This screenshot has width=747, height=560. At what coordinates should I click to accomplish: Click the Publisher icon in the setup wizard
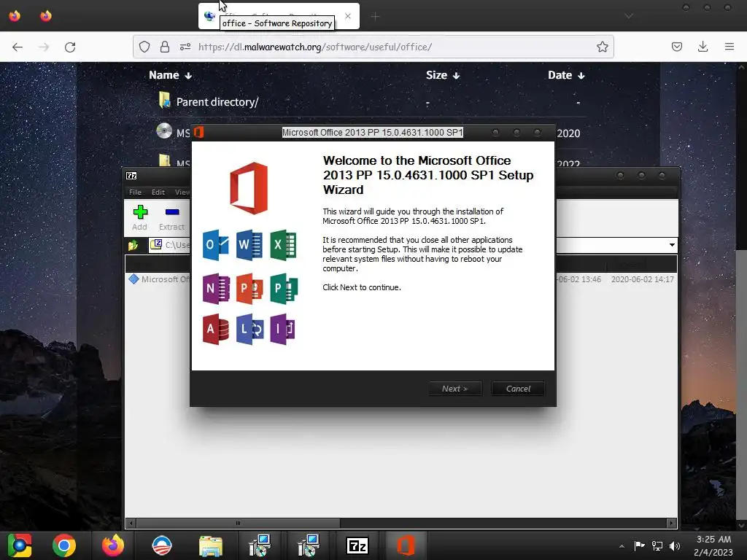coord(283,288)
